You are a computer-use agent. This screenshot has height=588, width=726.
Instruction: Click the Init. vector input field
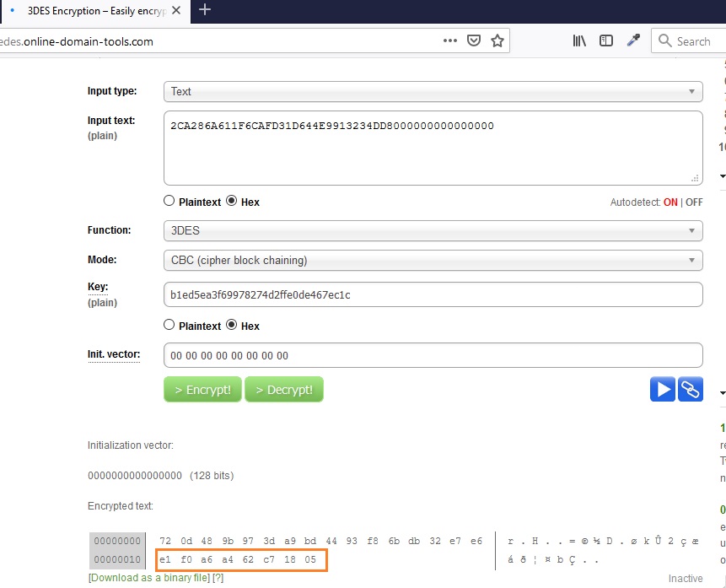(x=433, y=355)
